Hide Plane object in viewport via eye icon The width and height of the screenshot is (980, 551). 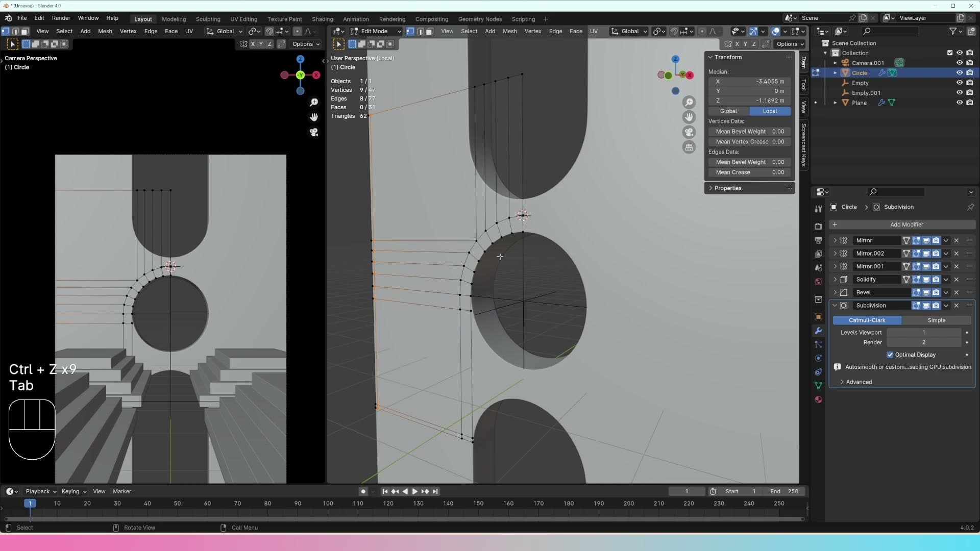pyautogui.click(x=960, y=103)
